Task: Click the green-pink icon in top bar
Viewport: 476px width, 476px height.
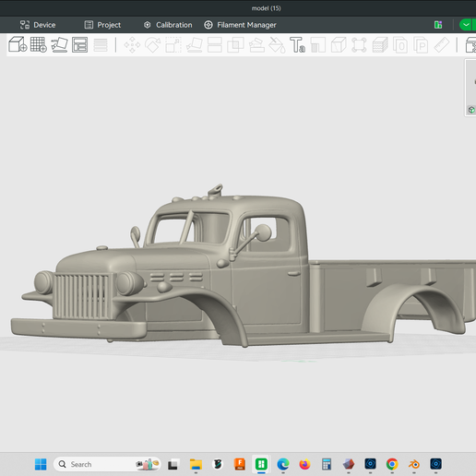Action: [x=438, y=25]
